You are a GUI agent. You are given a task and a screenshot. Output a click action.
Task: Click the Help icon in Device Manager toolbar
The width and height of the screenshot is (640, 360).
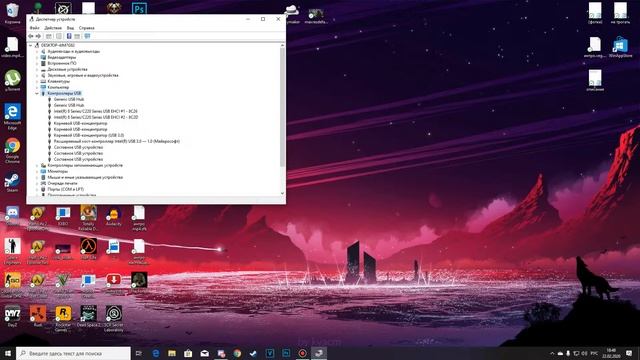click(x=69, y=36)
